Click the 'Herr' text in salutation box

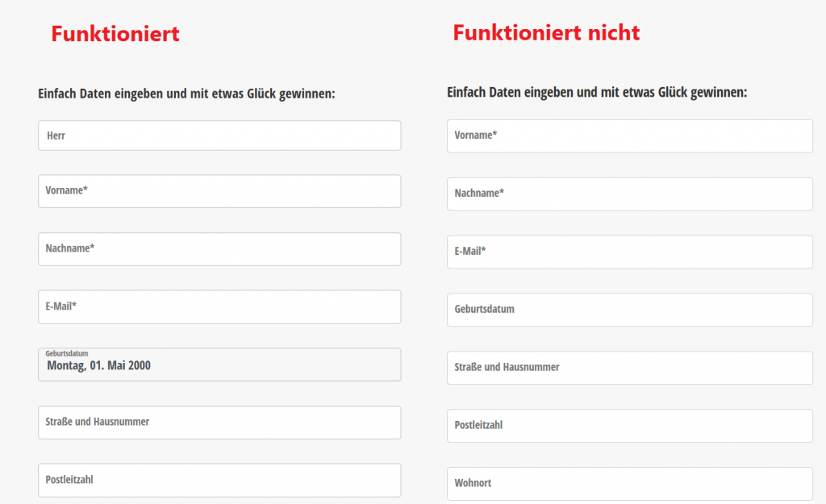[x=56, y=135]
